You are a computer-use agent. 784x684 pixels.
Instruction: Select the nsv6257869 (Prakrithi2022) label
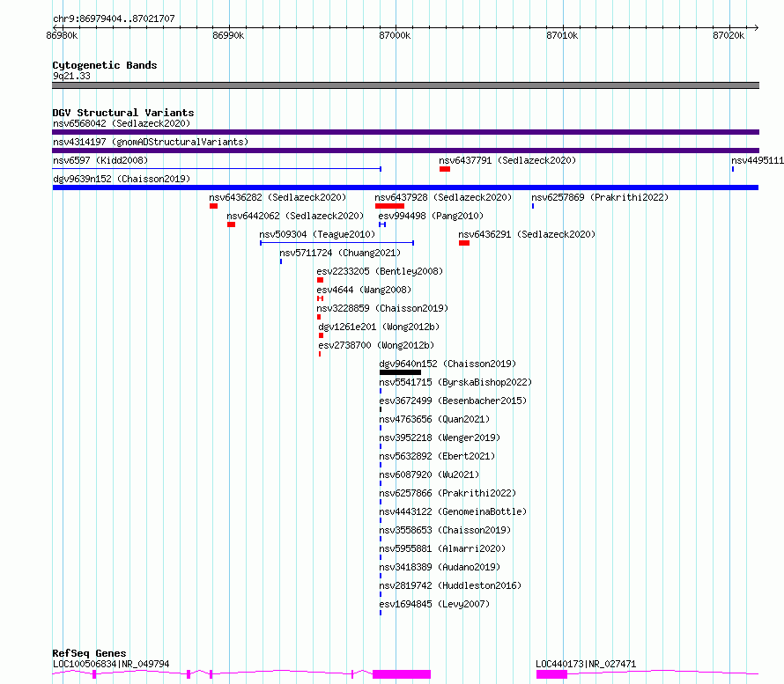pos(600,197)
